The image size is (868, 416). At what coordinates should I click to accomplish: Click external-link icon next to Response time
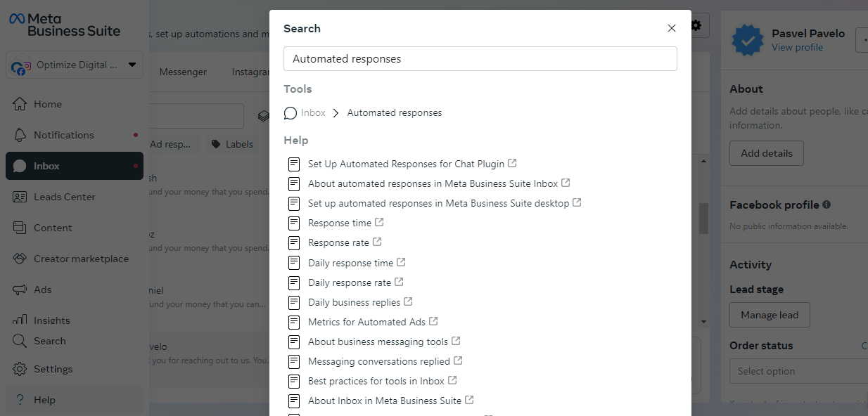pyautogui.click(x=379, y=222)
